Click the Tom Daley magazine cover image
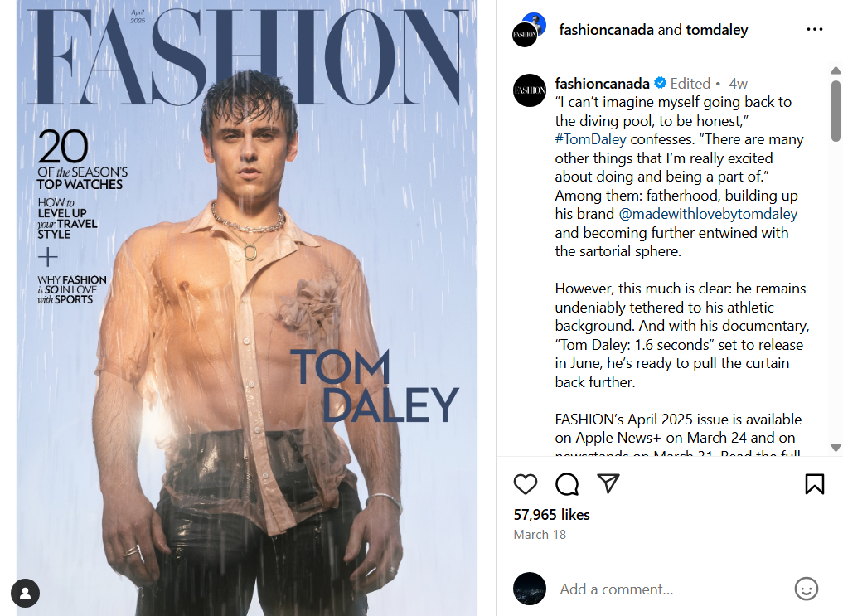The height and width of the screenshot is (616, 843). pyautogui.click(x=247, y=332)
